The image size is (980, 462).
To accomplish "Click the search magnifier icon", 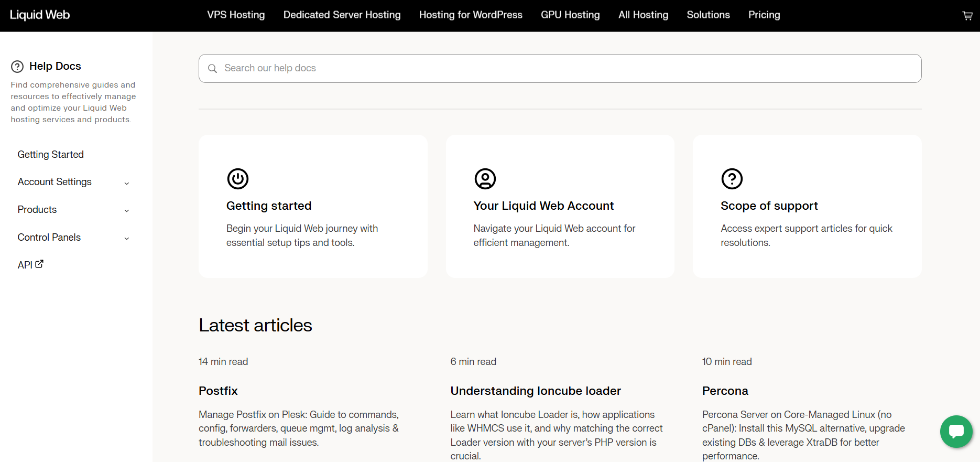I will point(212,69).
